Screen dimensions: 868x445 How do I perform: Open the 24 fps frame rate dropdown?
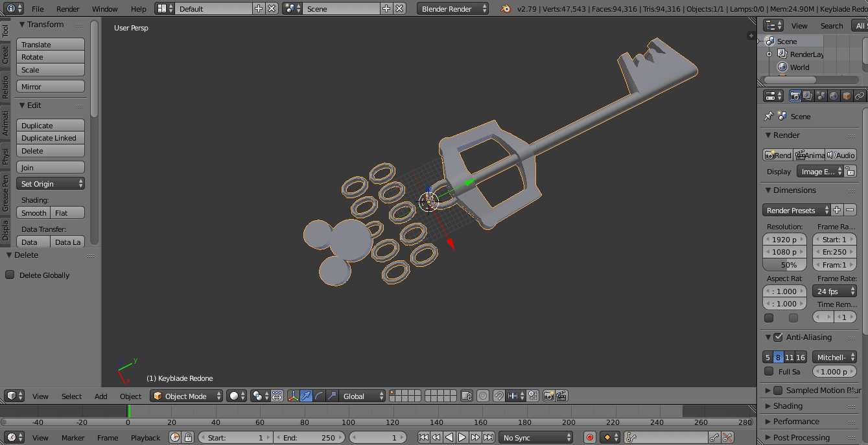tap(834, 291)
